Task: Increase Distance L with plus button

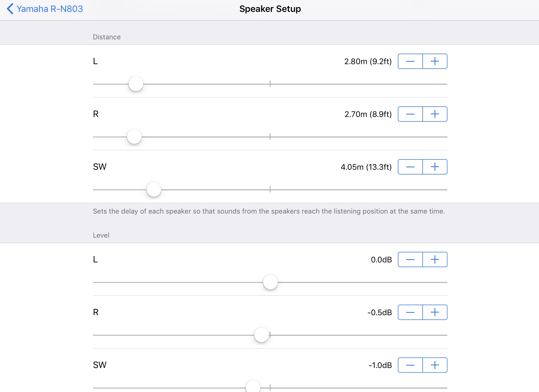Action: pyautogui.click(x=435, y=61)
